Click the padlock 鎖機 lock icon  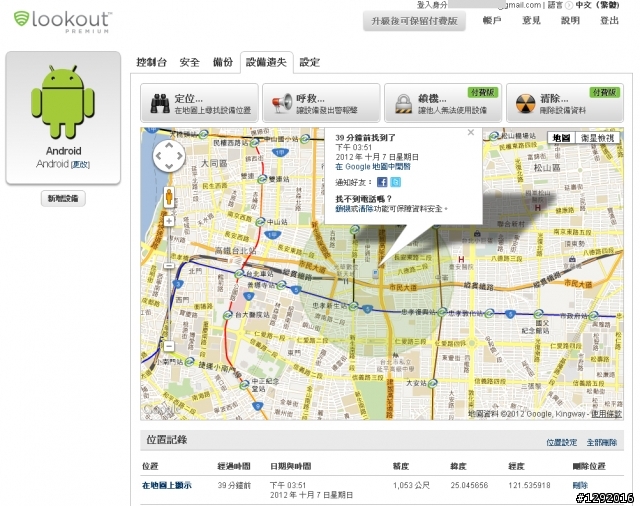[x=404, y=104]
